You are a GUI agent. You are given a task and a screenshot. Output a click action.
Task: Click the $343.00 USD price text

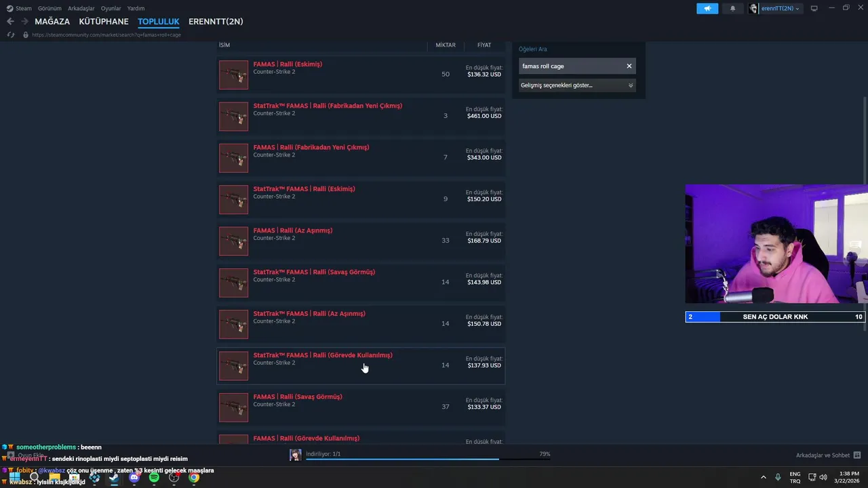(x=484, y=158)
